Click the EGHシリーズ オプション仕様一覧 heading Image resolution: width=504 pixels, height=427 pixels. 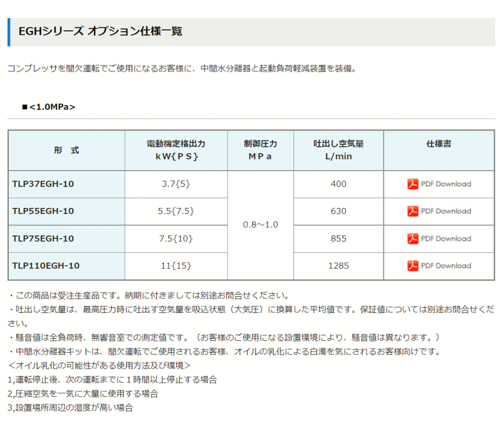[x=100, y=31]
